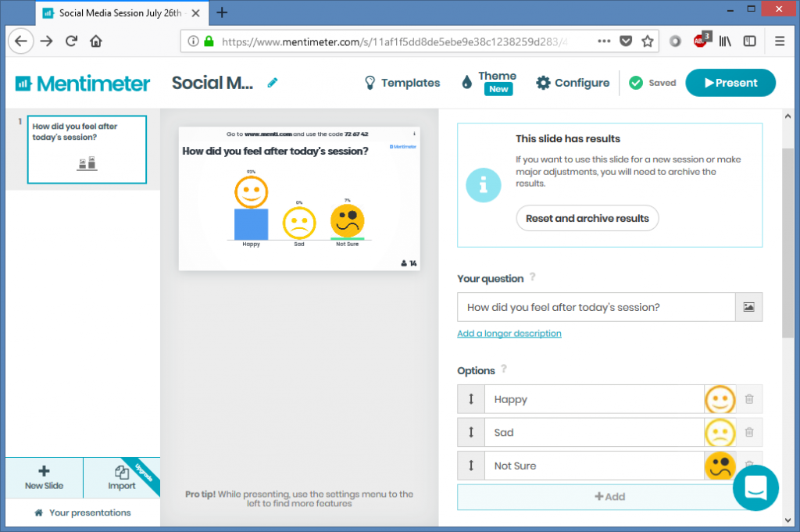Reorder handle for the Sad option
The width and height of the screenshot is (800, 532).
coord(471,433)
